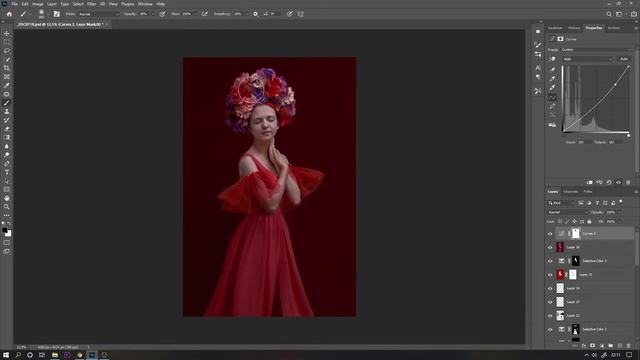This screenshot has width=640, height=360.
Task: Open File Explorer from taskbar
Action: [x=55, y=355]
